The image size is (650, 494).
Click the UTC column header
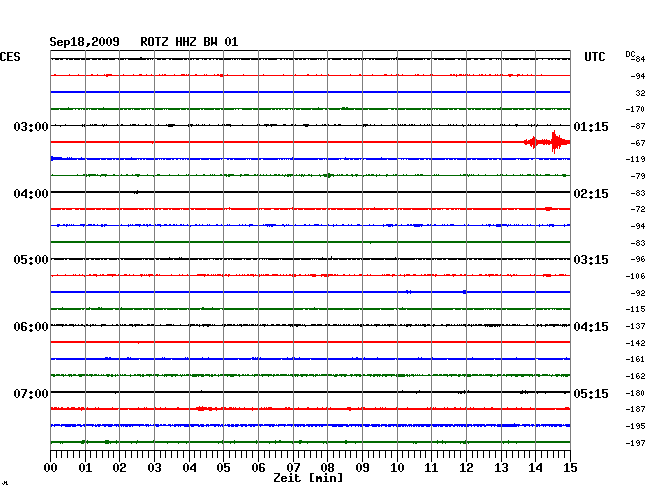click(594, 57)
